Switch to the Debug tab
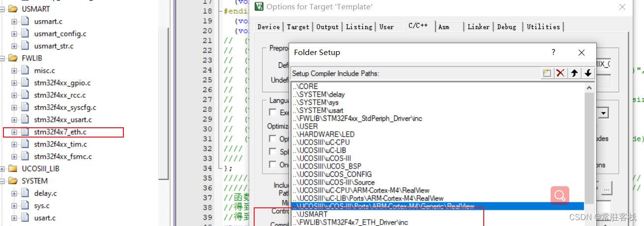This screenshot has height=226, width=644. (507, 27)
